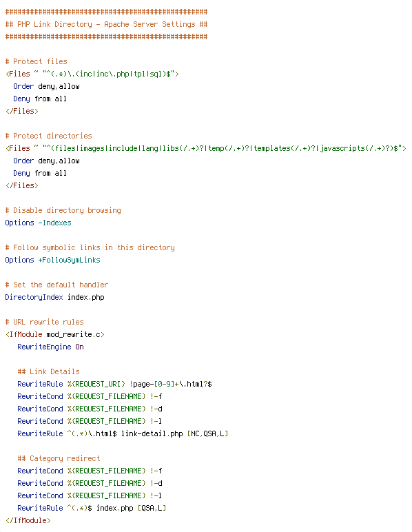The width and height of the screenshot is (412, 532).
Task: Click the 'RewriteEngine On' line
Action: [50, 347]
